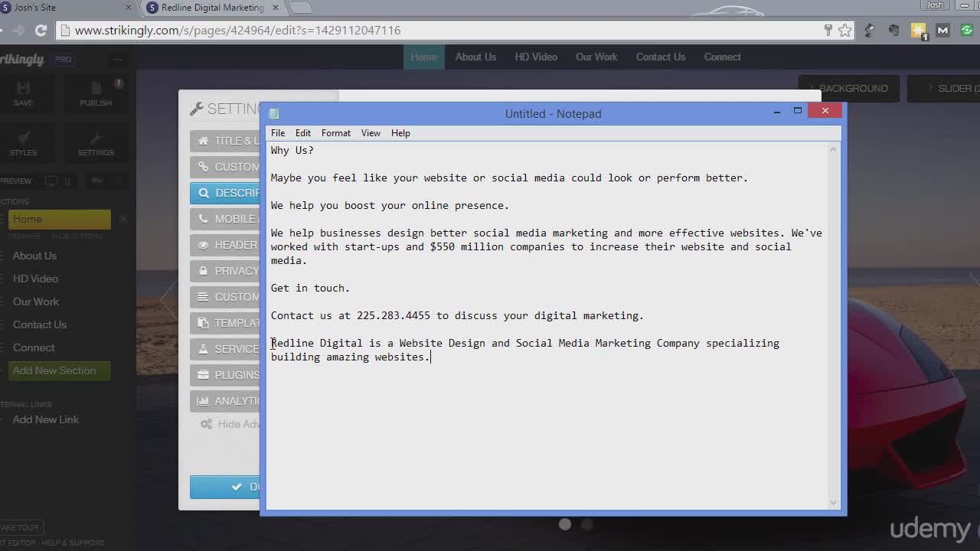Screen dimensions: 980x551
Task: Click the SLIDER button at top right
Action: click(943, 89)
